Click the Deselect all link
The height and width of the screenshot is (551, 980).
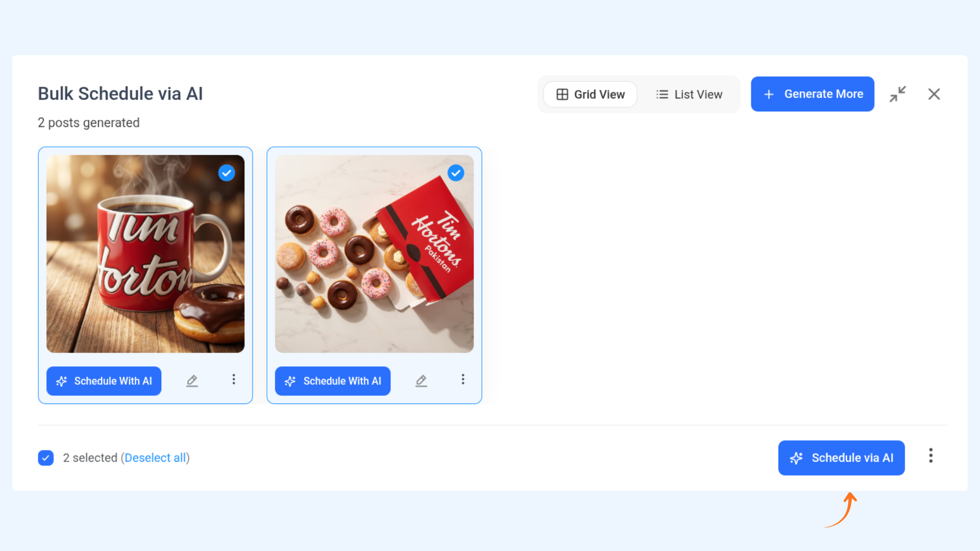tap(155, 458)
